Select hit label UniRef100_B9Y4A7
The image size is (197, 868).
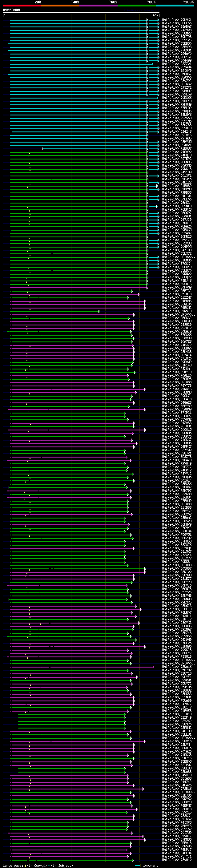[x=176, y=233]
